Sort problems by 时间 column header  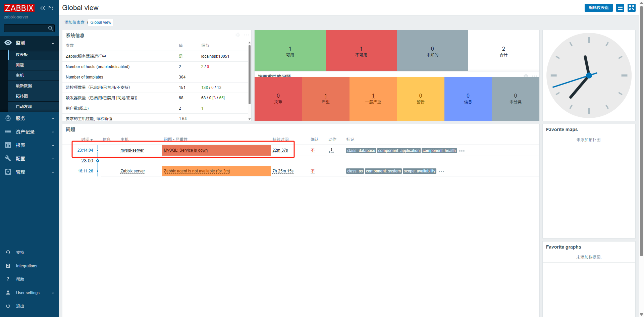pos(87,139)
